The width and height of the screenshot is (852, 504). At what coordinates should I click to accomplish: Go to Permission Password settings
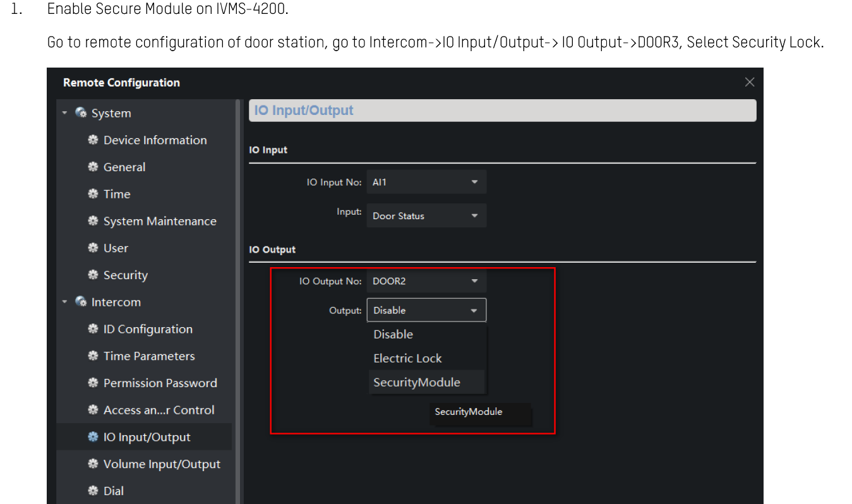(160, 383)
